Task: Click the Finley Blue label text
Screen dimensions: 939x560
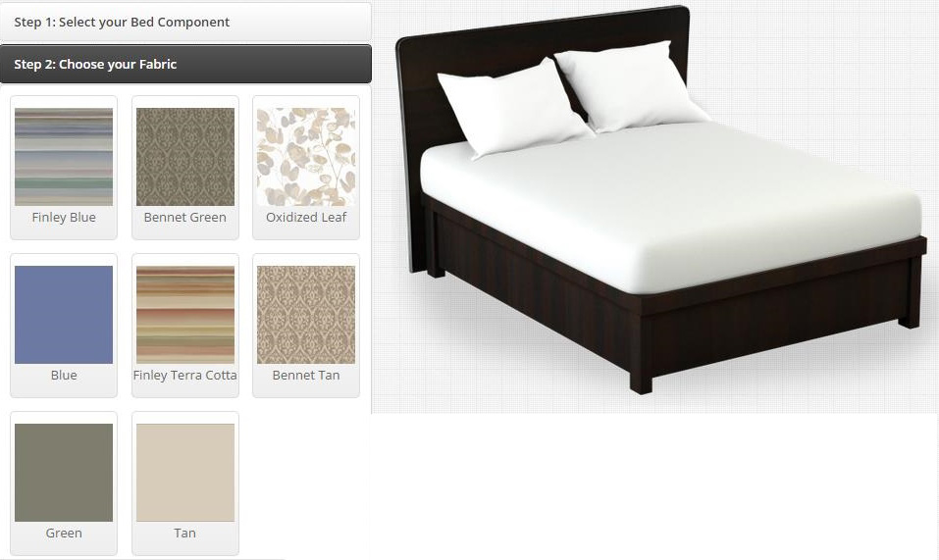Action: (64, 217)
